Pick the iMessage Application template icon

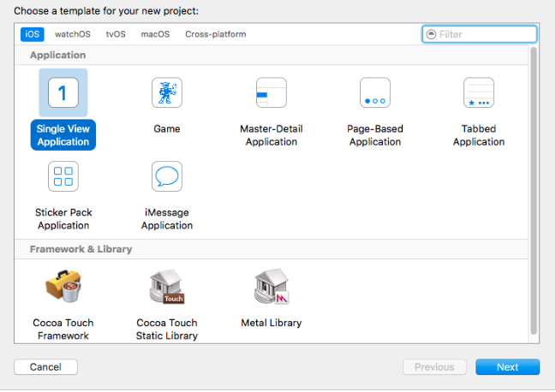(x=167, y=176)
